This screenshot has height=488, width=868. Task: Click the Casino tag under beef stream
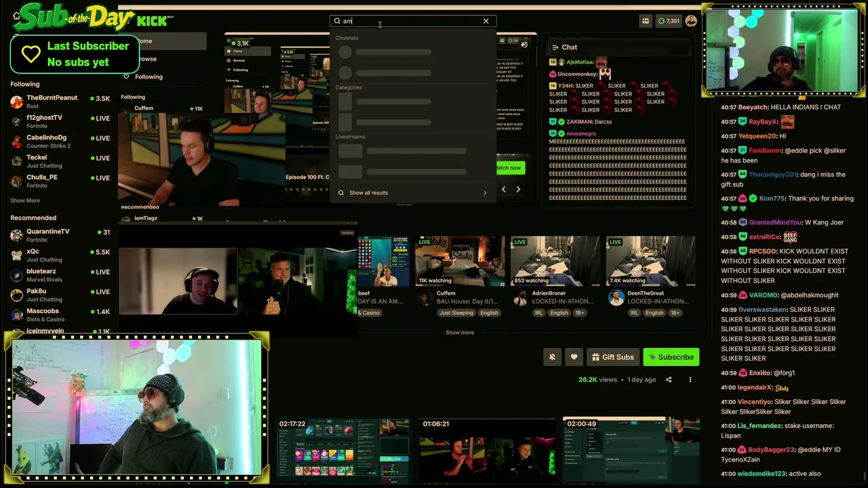(370, 313)
